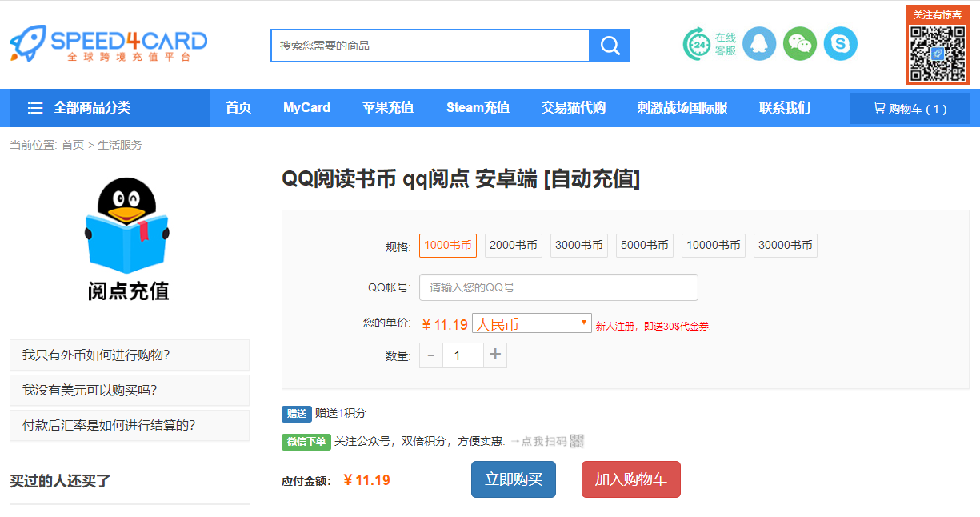
Task: Open FAQ 付款后汇率是如何进行结算的?
Action: click(x=130, y=425)
